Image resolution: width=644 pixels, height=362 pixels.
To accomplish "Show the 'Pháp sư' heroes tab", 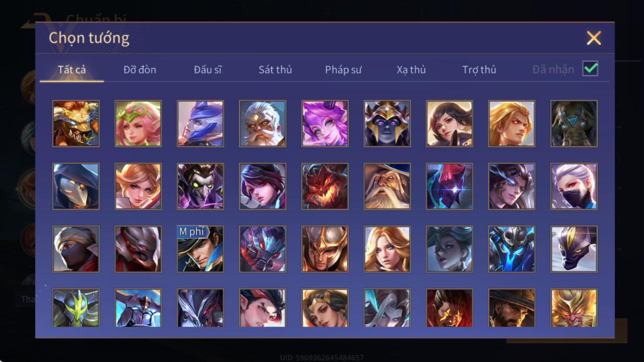I will coord(343,70).
